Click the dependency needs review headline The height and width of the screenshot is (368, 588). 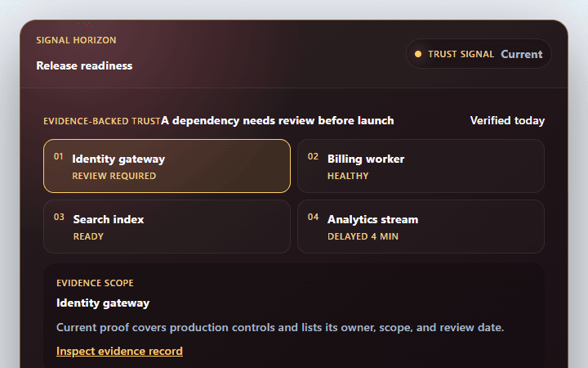278,120
